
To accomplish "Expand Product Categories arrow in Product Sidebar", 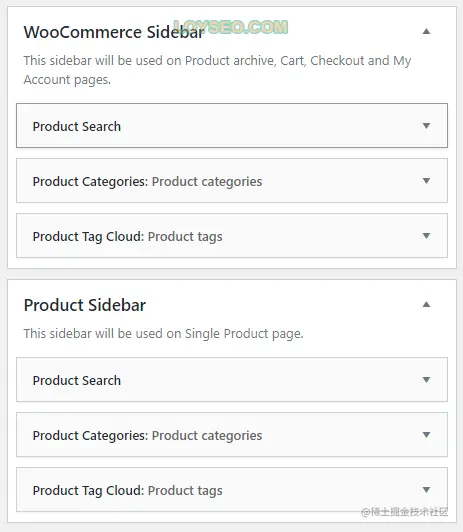I will pyautogui.click(x=426, y=435).
